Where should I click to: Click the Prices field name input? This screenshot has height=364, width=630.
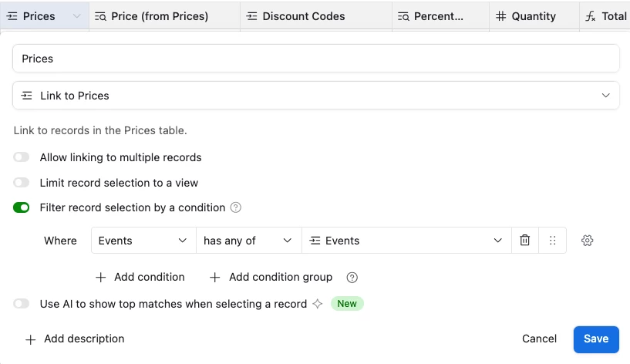coord(315,59)
